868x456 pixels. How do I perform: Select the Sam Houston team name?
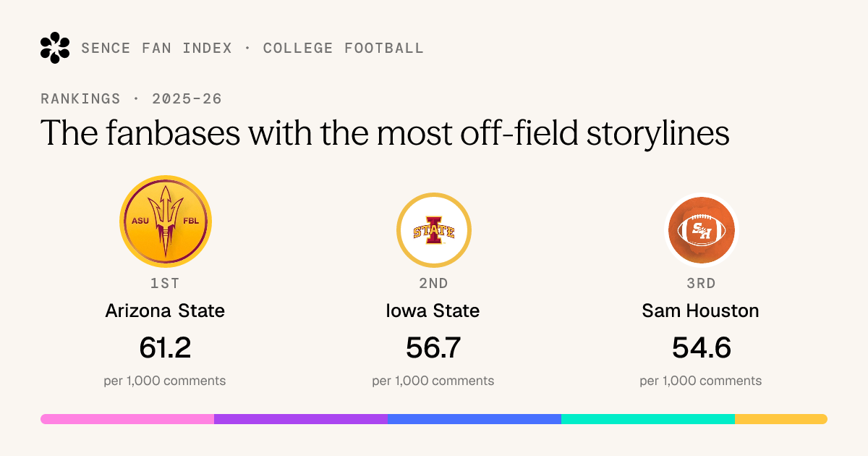click(700, 311)
